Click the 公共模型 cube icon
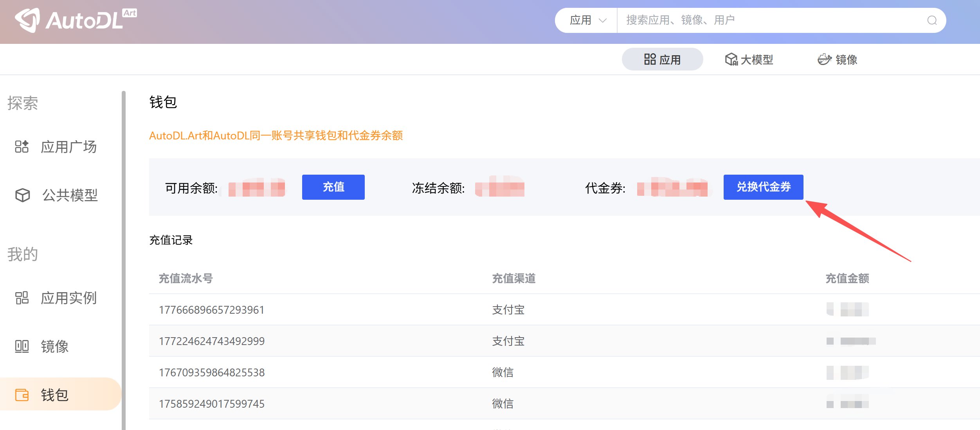Image resolution: width=980 pixels, height=430 pixels. (x=22, y=195)
